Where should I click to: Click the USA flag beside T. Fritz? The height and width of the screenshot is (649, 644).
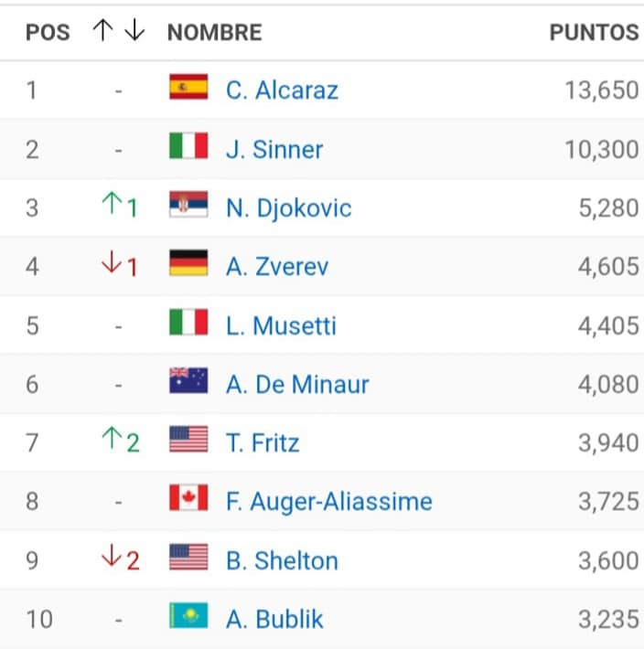(188, 440)
